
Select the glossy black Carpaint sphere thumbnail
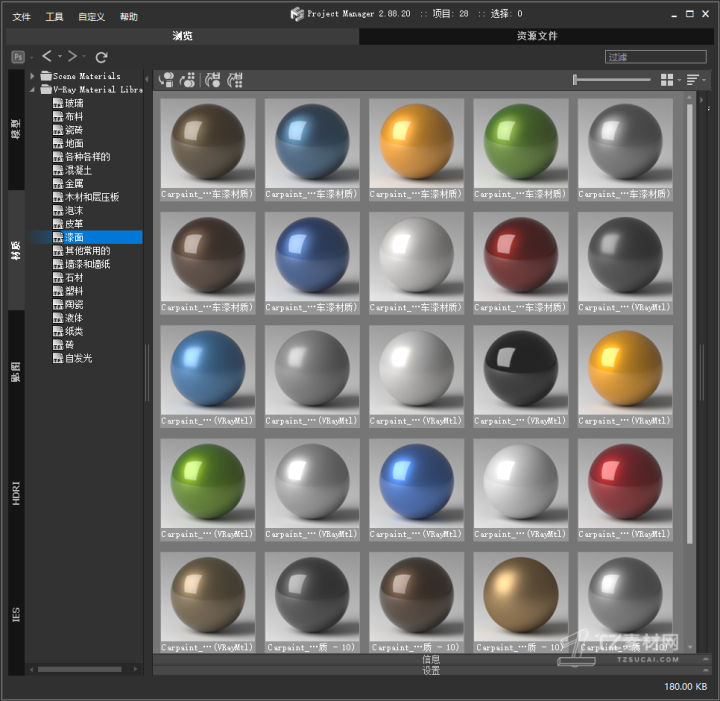click(521, 376)
